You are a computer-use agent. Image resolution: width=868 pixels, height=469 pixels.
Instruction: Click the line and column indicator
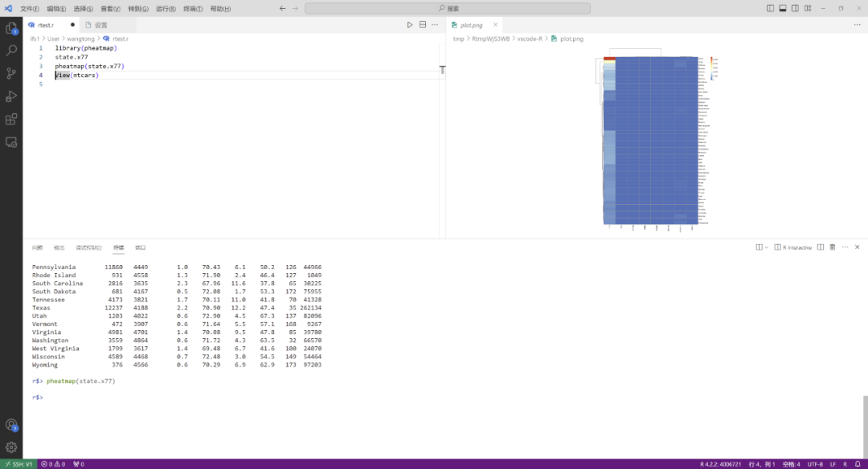(762, 464)
